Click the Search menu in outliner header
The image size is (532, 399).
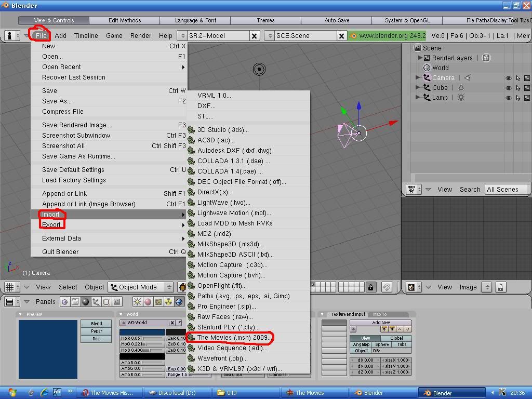[x=470, y=189]
